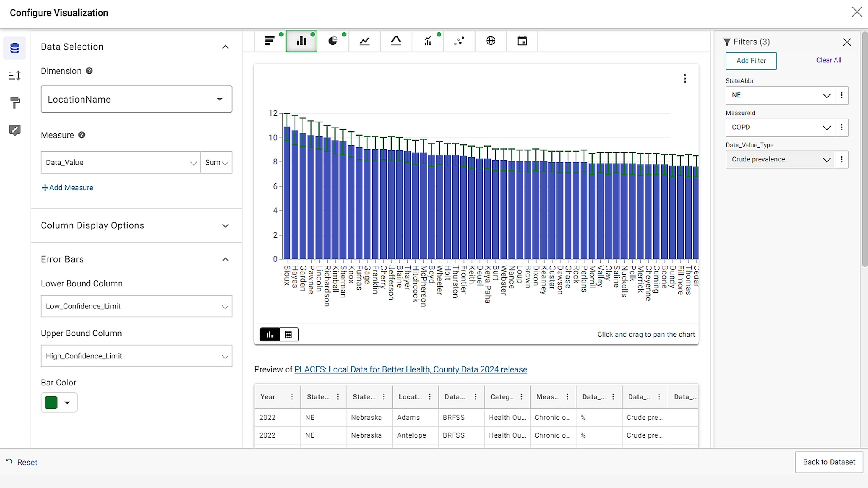Open the map visualization type
The height and width of the screenshot is (488, 868).
point(490,41)
